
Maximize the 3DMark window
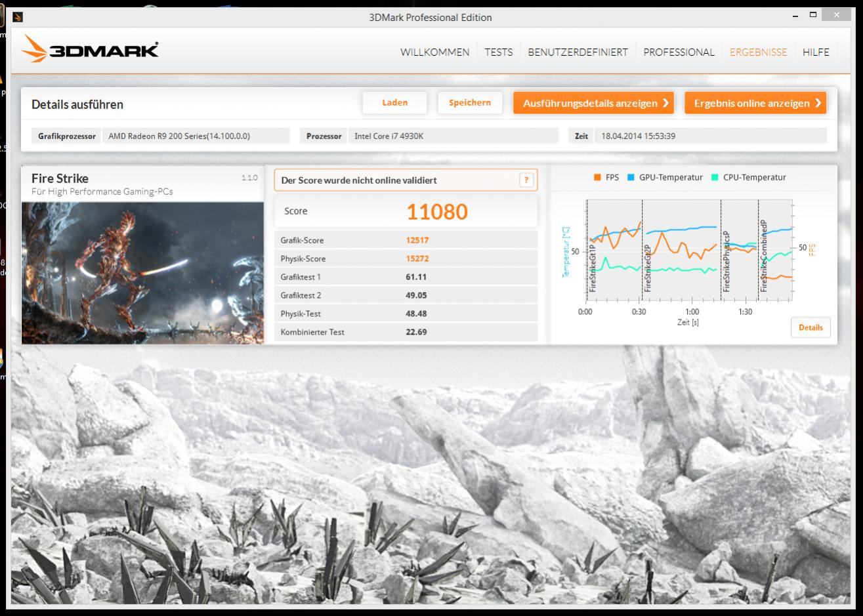pos(814,15)
